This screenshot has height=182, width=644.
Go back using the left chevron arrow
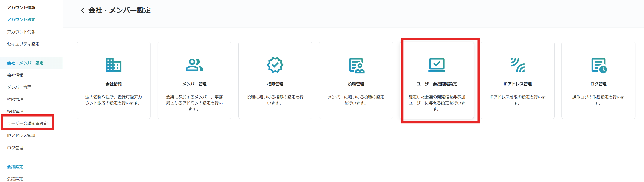pos(83,10)
